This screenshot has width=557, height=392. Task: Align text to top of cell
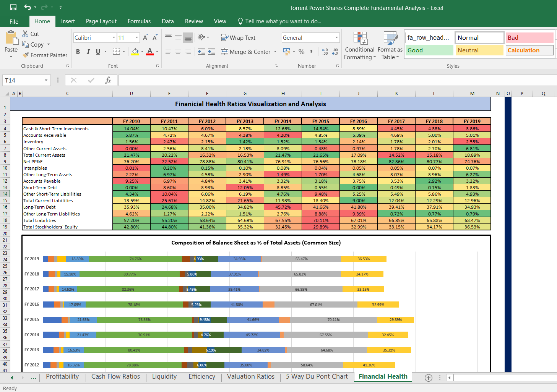tap(168, 37)
